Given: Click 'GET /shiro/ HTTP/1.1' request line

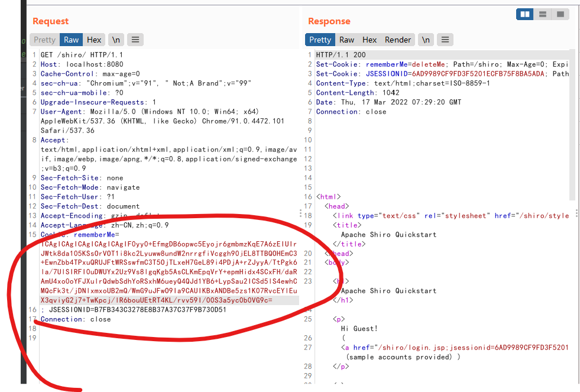Looking at the screenshot, I should tap(82, 55).
